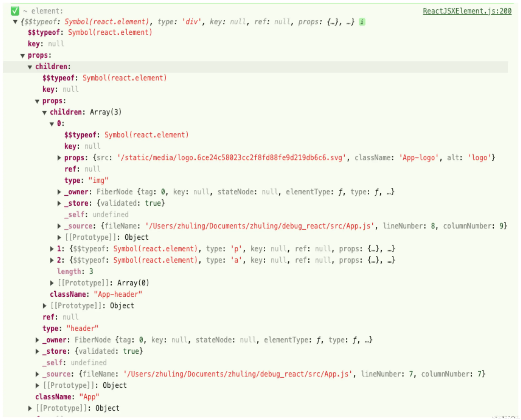Expand array item 2 of type 'a'
Image resolution: width=521 pixels, height=420 pixels.
coord(52,260)
